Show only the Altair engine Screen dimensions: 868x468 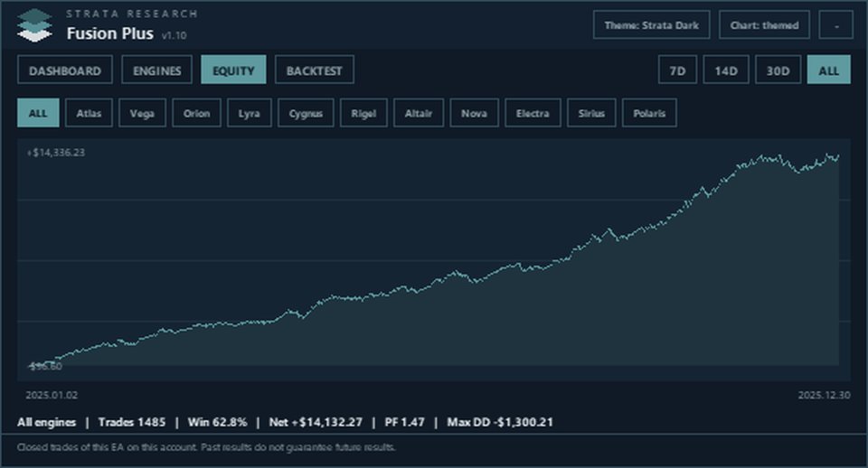tap(419, 113)
